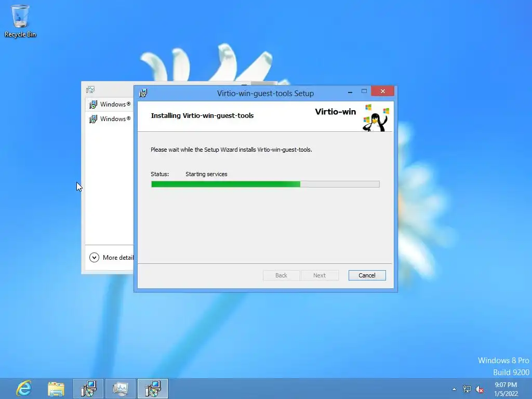Cancel the Virtio-win-guest-tools installation
The image size is (532, 399).
coord(367,275)
